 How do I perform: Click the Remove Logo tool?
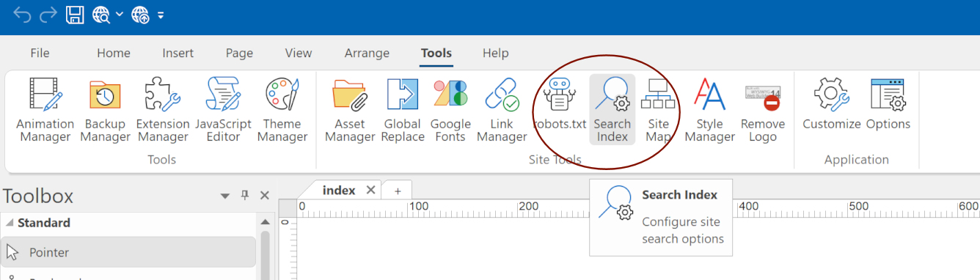click(763, 110)
